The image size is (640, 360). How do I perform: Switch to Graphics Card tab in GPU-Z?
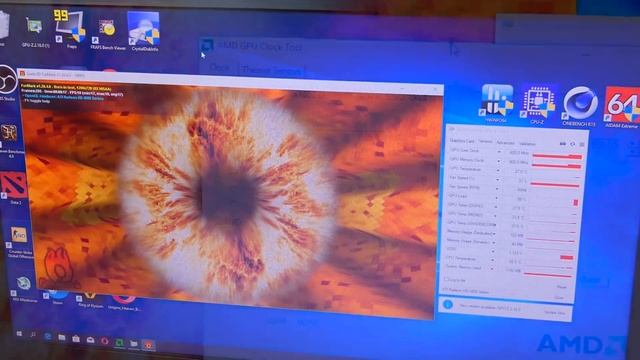click(462, 141)
